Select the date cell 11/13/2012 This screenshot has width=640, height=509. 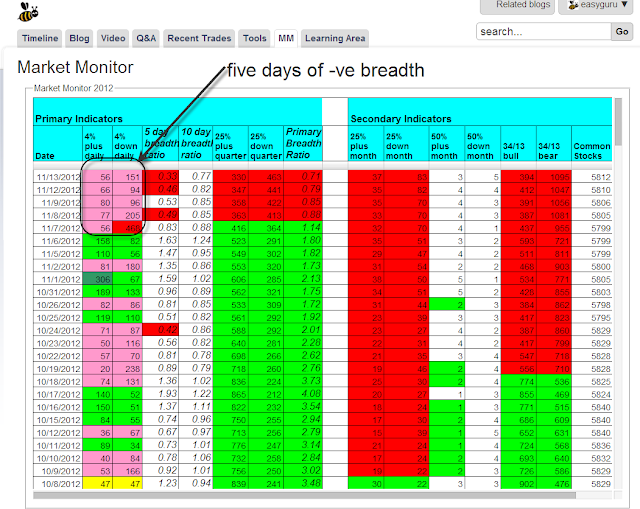(x=58, y=177)
